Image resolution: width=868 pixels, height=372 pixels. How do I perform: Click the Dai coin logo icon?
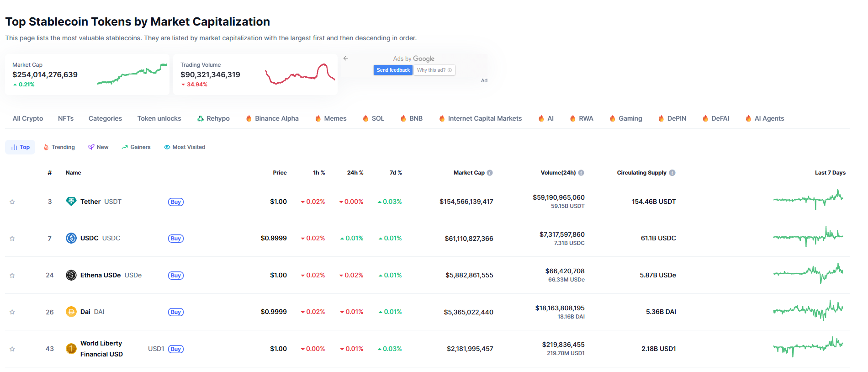point(71,312)
